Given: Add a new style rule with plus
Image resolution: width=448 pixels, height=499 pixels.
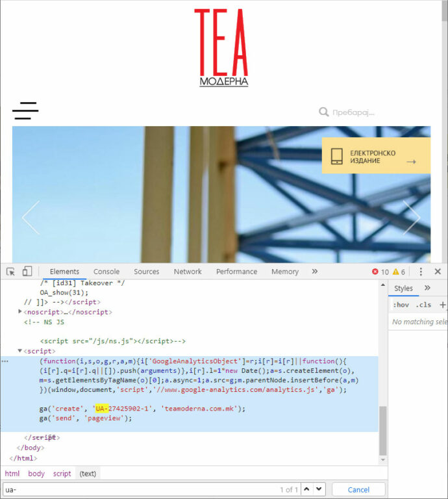Looking at the screenshot, I should 442,305.
